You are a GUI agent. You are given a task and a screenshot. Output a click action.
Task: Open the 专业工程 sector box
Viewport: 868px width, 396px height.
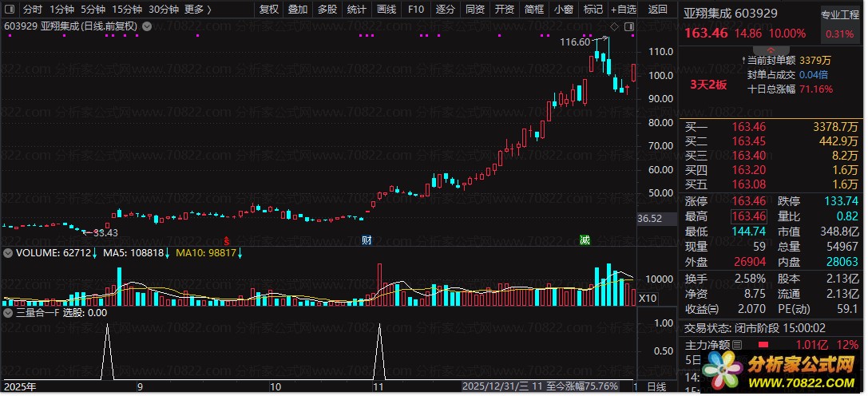pos(840,25)
